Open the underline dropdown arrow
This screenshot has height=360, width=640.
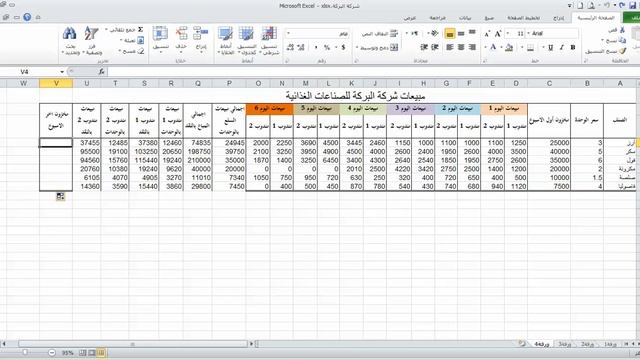543,48
